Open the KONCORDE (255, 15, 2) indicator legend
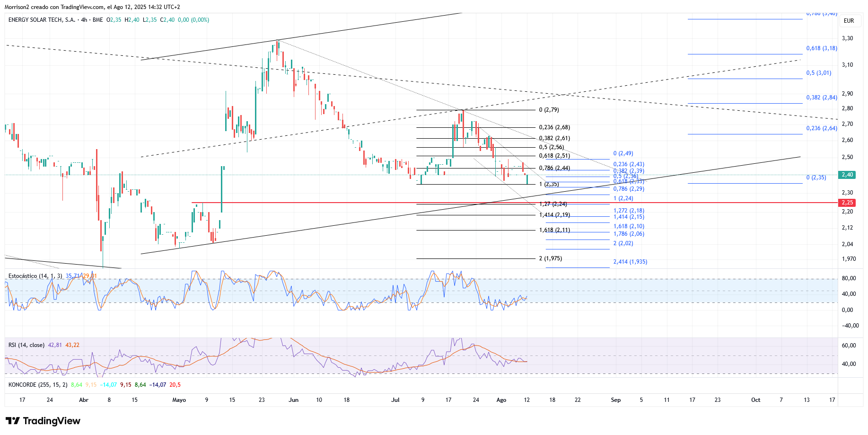The width and height of the screenshot is (868, 435). pyautogui.click(x=38, y=385)
